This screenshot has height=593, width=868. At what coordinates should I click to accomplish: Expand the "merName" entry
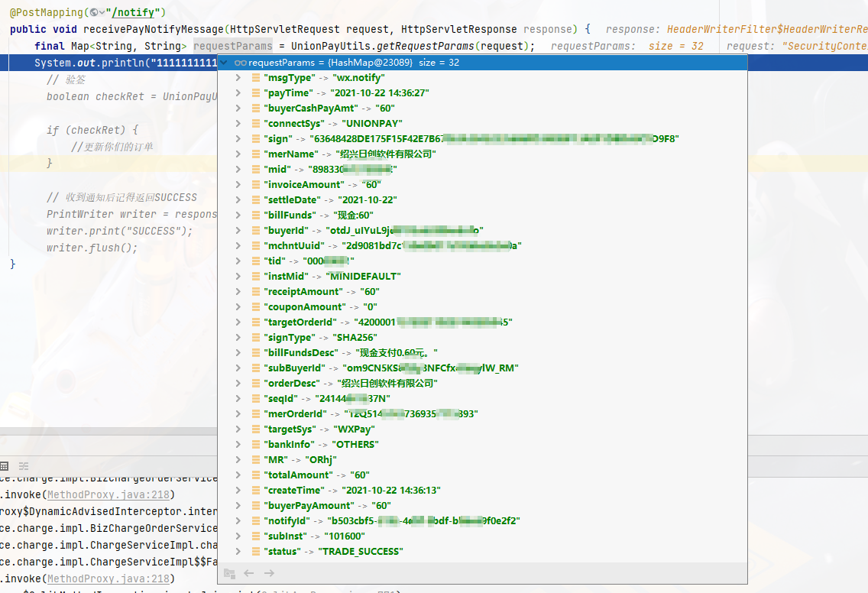pos(238,154)
